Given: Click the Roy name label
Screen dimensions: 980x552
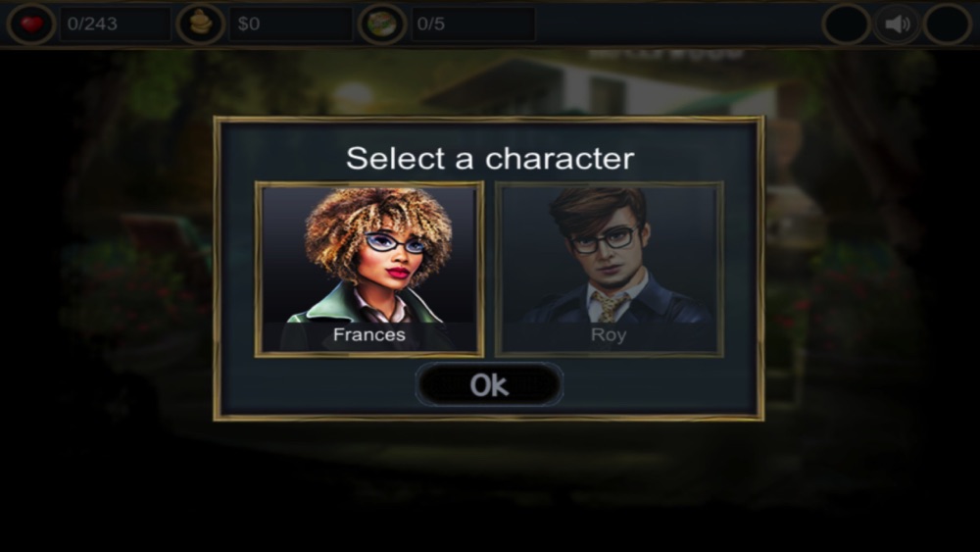Looking at the screenshot, I should point(609,335).
